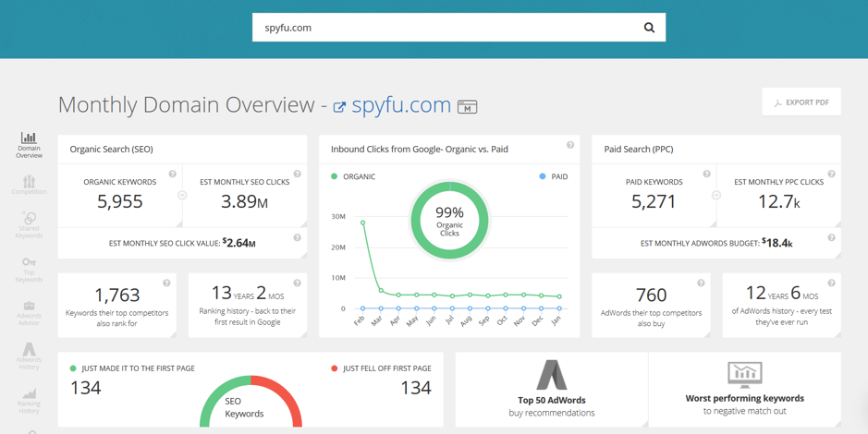The width and height of the screenshot is (868, 434).
Task: Open Top Keywords in the sidebar
Action: click(29, 270)
